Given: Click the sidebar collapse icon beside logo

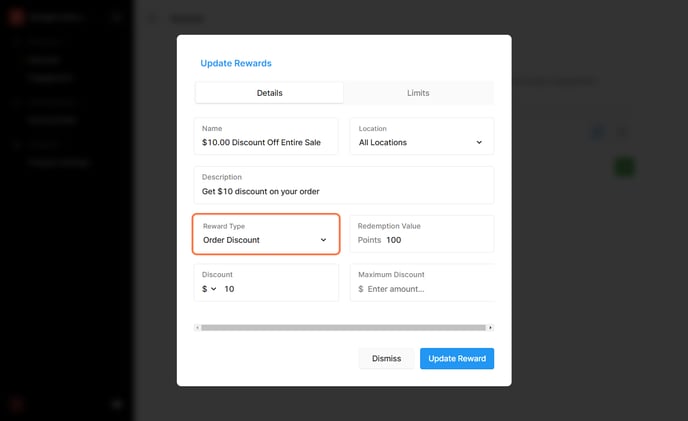Looking at the screenshot, I should click(116, 17).
